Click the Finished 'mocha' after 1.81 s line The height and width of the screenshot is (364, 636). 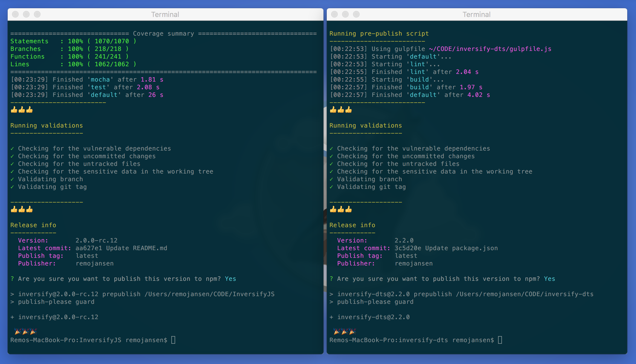point(87,80)
